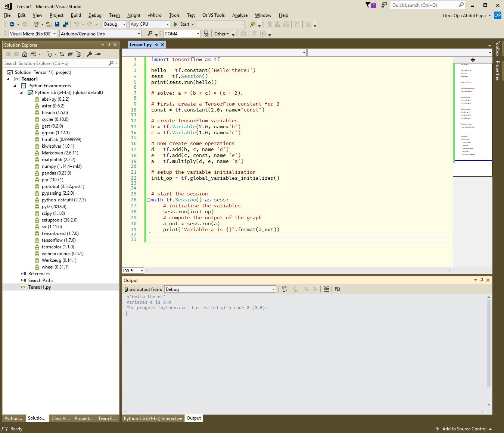Open the serial monitor icon beside COM4
This screenshot has width=504, height=433.
pos(206,34)
